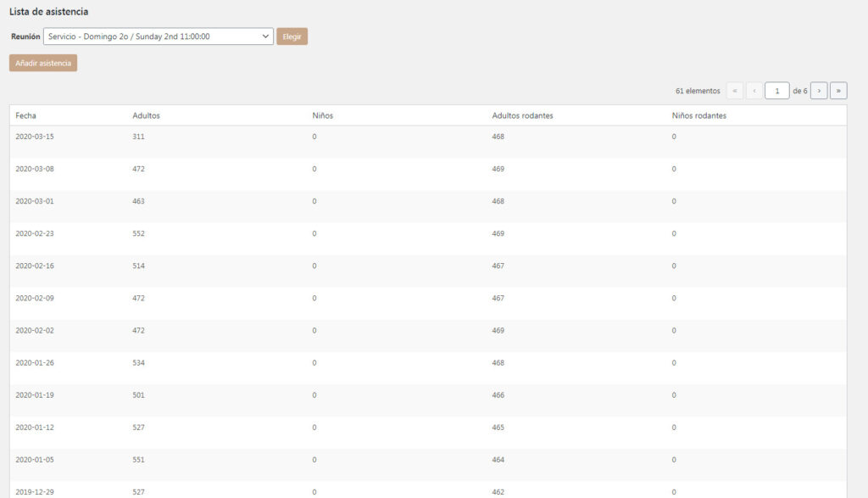
Task: Focus the current page number field
Action: (x=776, y=91)
